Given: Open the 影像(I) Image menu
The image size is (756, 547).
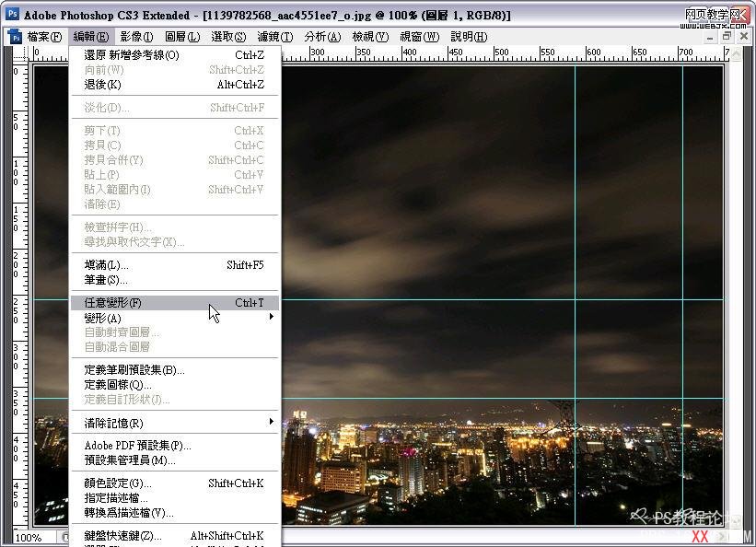Looking at the screenshot, I should pos(136,37).
